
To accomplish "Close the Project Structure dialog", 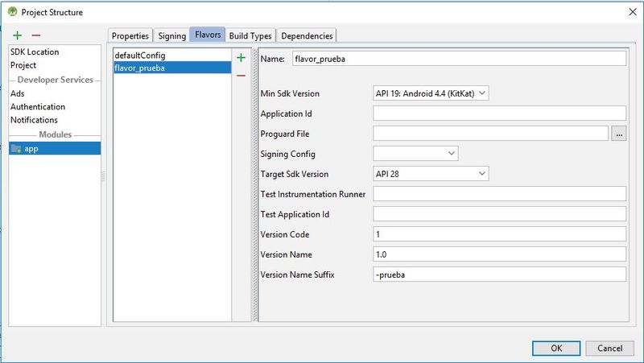I will [633, 12].
